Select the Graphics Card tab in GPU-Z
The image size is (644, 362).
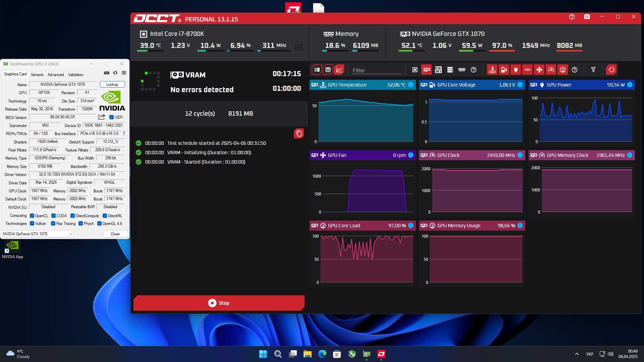15,74
